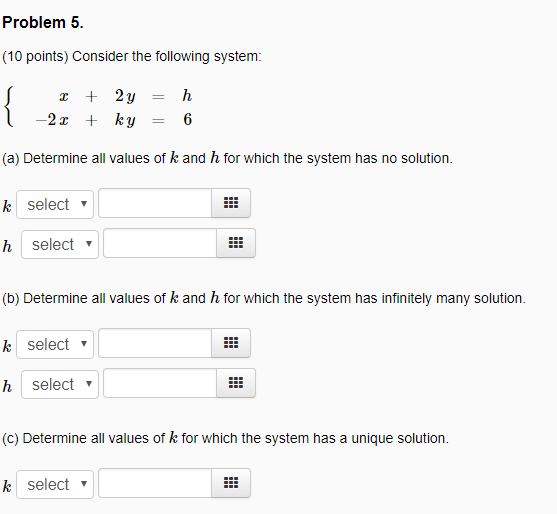Click the part (c) unique solution question text

pos(226,438)
